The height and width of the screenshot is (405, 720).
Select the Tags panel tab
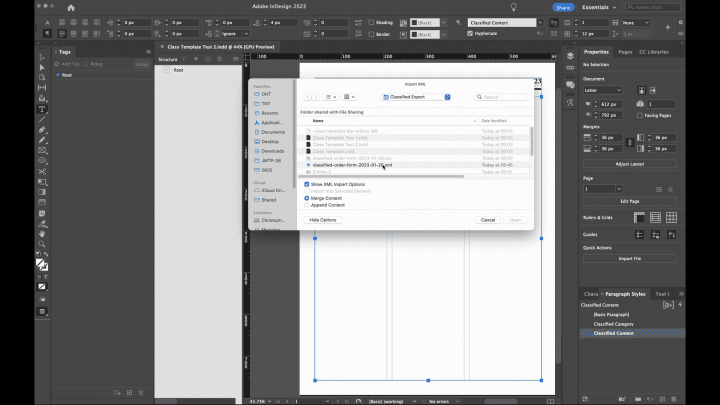(65, 52)
